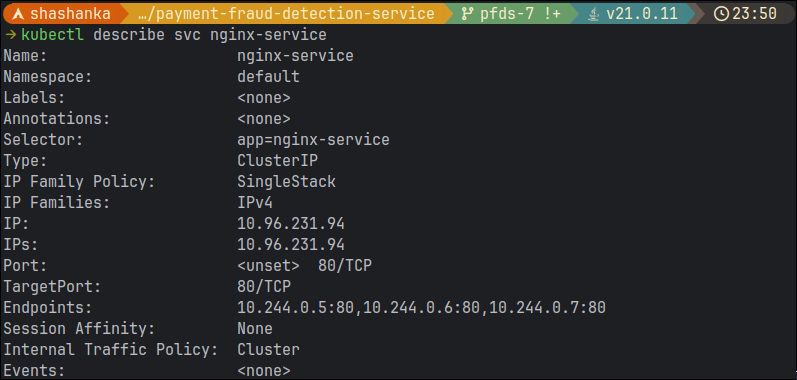797x380 pixels.
Task: Click the git branch icon beside pfds-7
Action: pos(467,14)
